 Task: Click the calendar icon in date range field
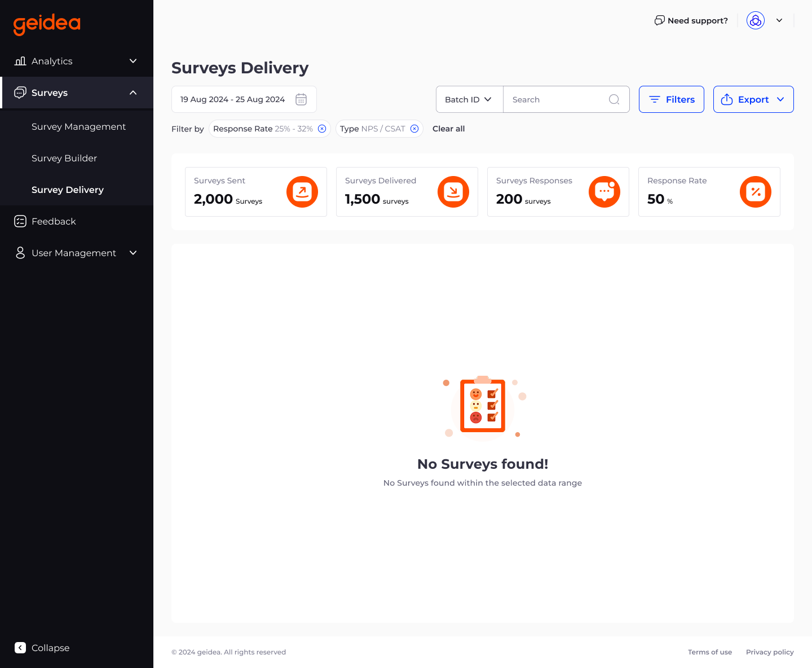(301, 99)
